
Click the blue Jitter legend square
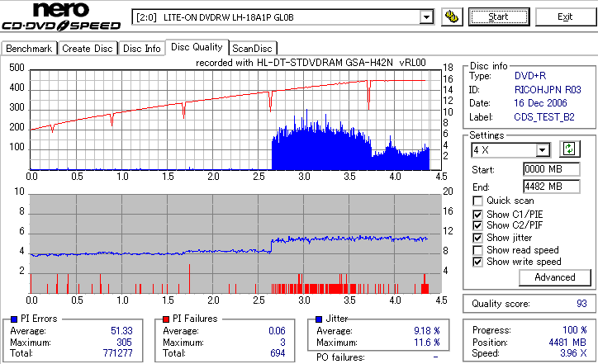point(319,319)
